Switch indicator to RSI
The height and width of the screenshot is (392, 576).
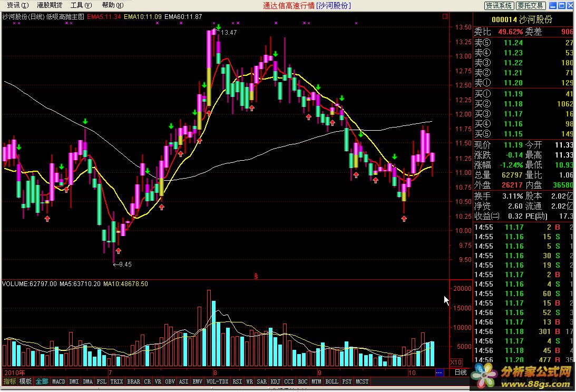[237, 381]
